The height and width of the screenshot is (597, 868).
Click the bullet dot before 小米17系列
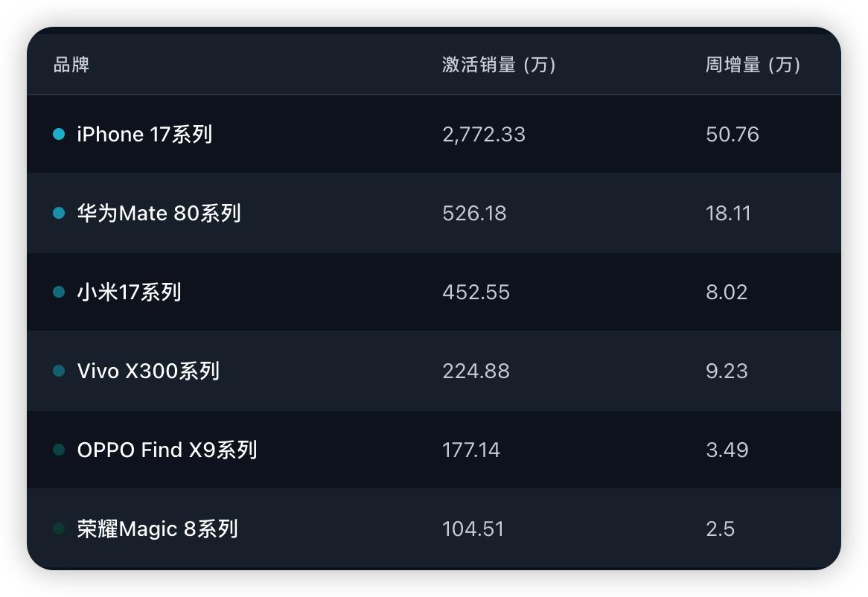tap(60, 293)
